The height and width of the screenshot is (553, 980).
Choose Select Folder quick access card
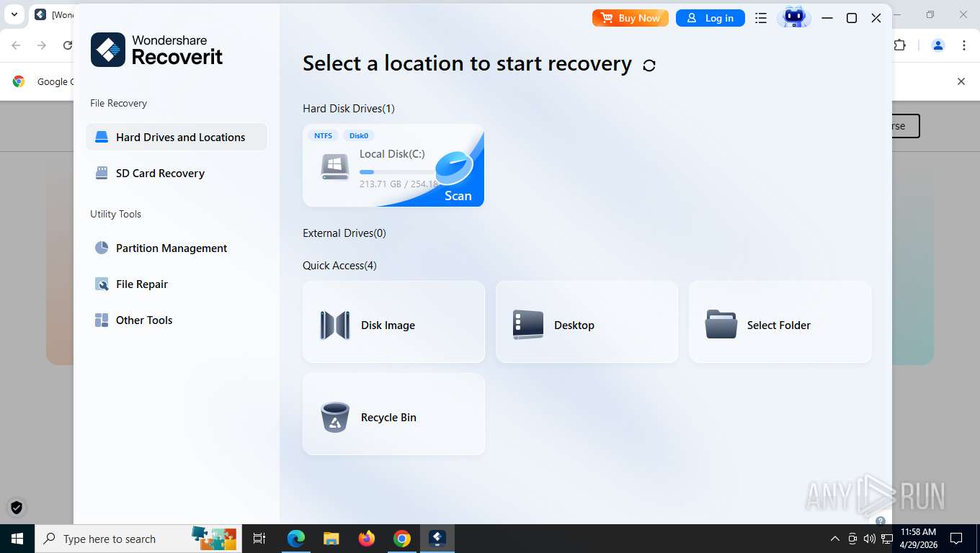click(780, 322)
